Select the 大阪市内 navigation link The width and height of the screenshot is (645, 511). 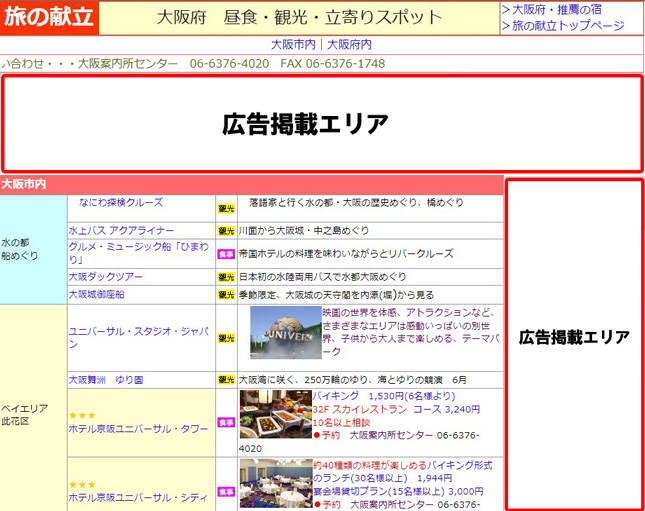pos(293,44)
